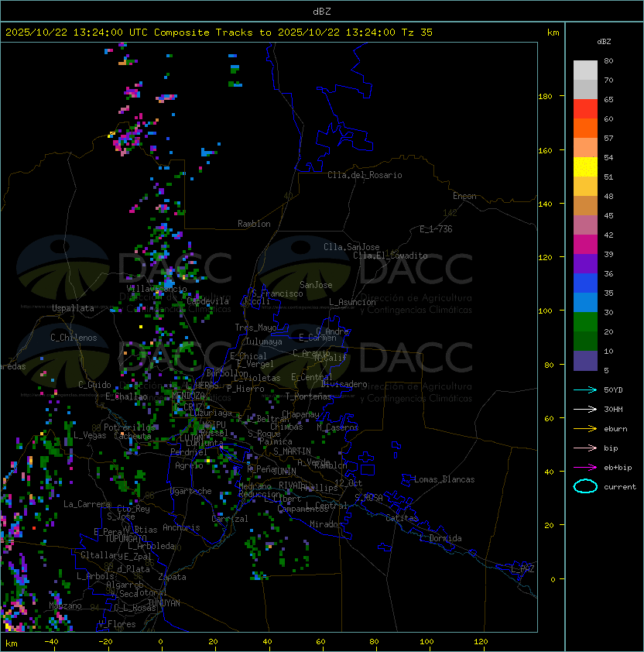
Task: Click the cyan 50YD track arrow
Action: [585, 390]
